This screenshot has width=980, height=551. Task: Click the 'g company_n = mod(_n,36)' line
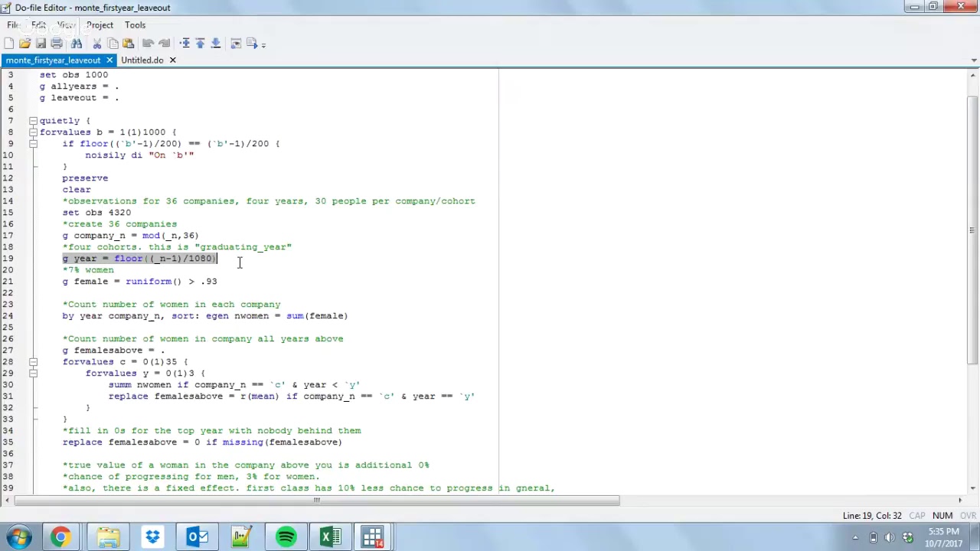130,235
